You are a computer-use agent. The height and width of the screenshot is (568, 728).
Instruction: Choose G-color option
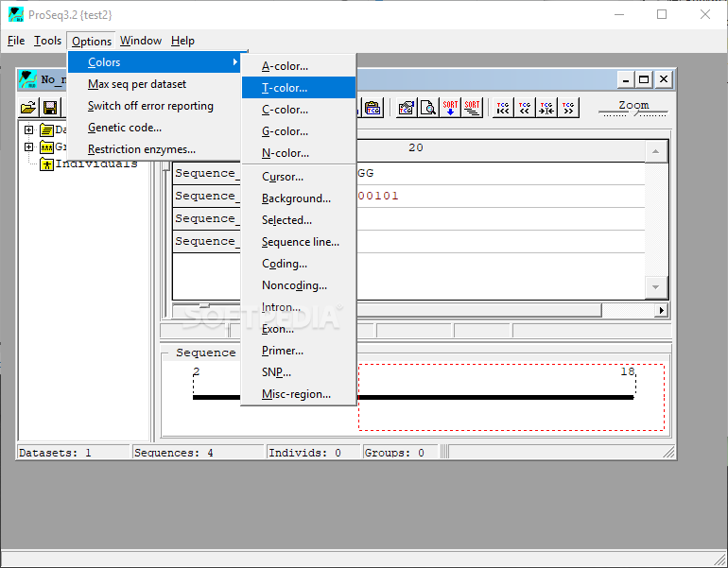(299, 131)
